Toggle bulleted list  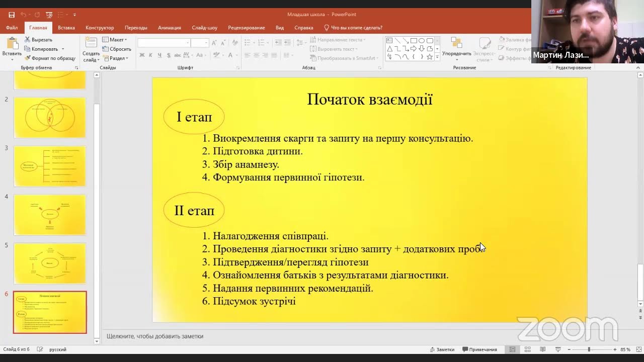coord(247,43)
